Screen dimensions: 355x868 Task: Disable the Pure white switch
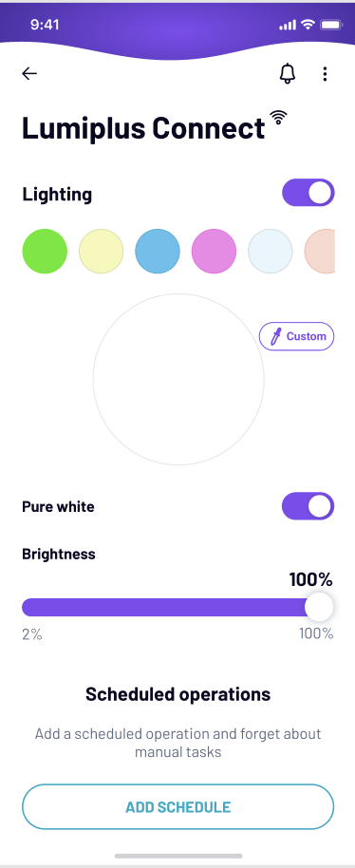(x=308, y=506)
